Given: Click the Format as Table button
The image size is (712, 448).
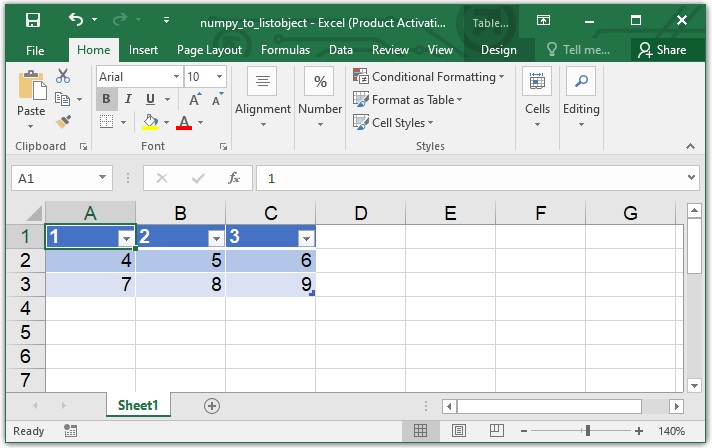Looking at the screenshot, I should tap(408, 99).
